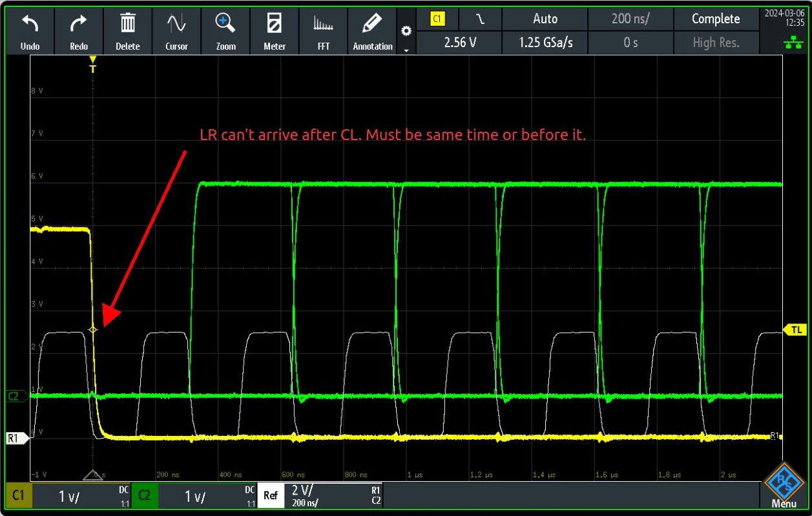The width and height of the screenshot is (812, 516).
Task: Toggle the Ref reference waveform display
Action: (271, 495)
